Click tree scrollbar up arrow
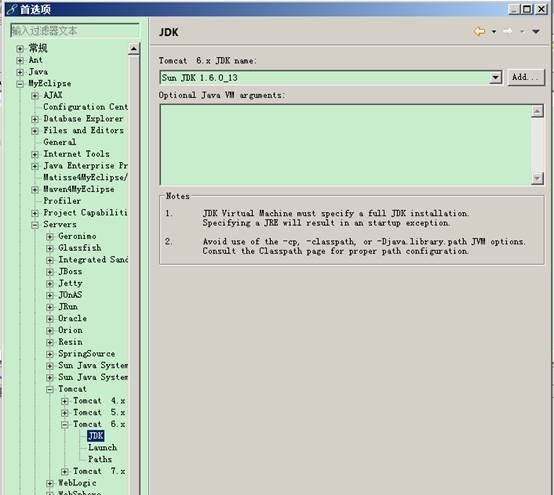This screenshot has width=554, height=495. [134, 48]
